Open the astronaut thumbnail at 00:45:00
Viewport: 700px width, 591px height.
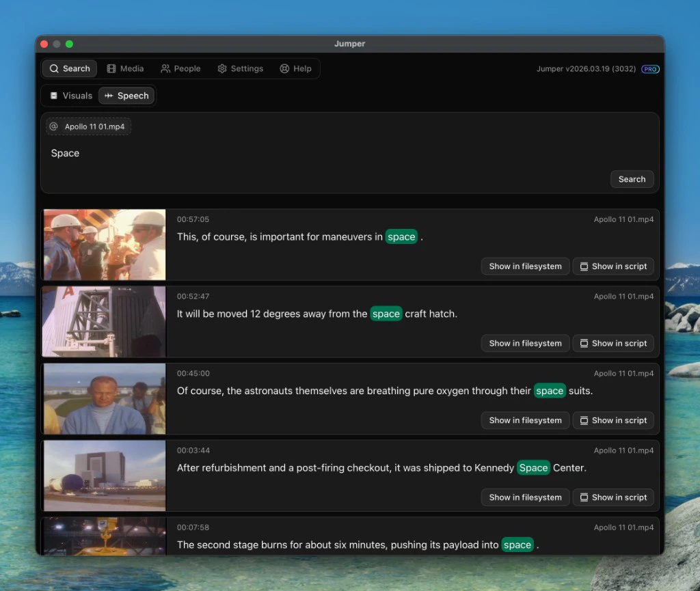tap(104, 398)
